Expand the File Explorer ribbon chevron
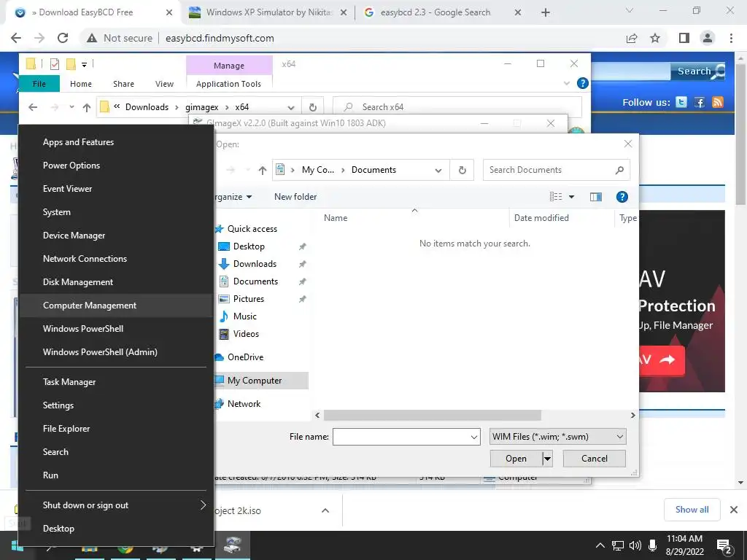 click(567, 83)
